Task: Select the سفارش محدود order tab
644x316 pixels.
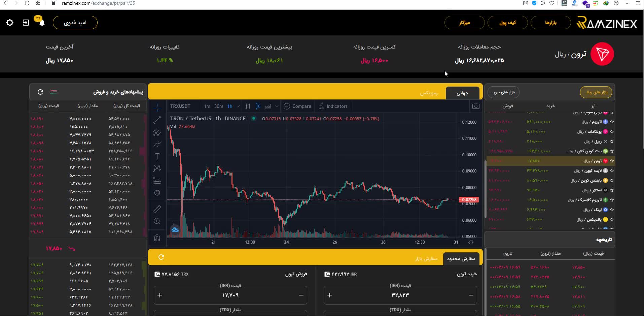Action: click(x=461, y=259)
